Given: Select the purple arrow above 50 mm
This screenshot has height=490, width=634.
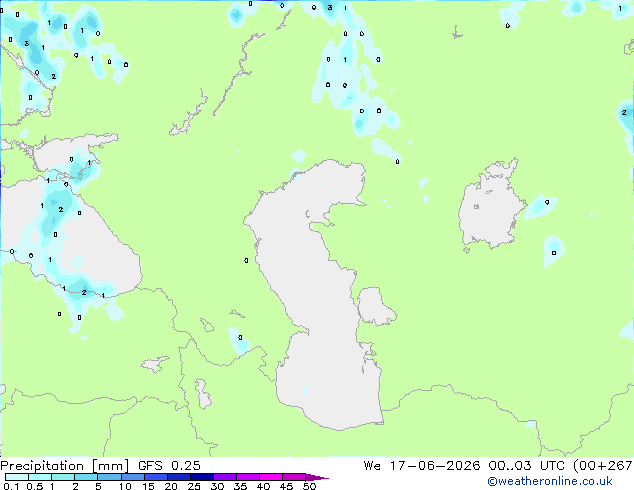Looking at the screenshot, I should pos(317,477).
